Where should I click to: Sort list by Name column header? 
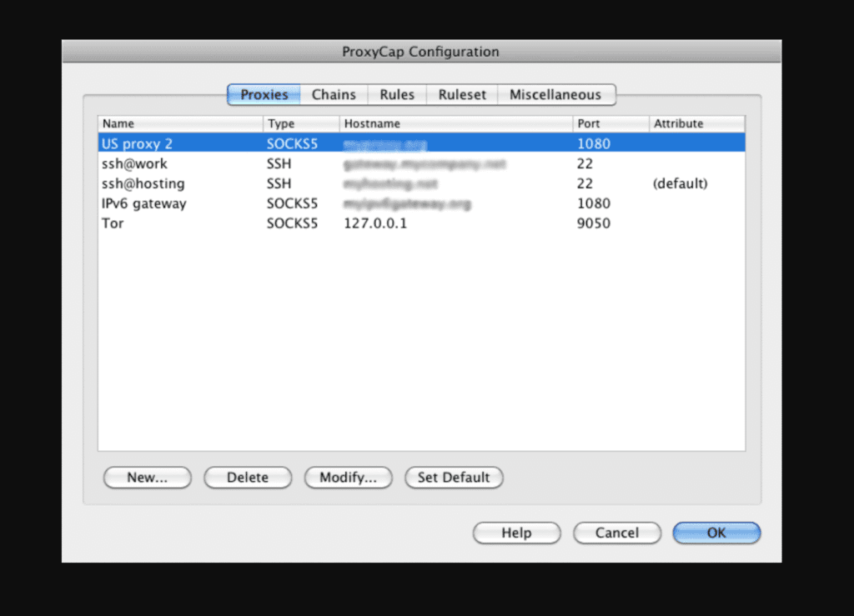click(179, 123)
